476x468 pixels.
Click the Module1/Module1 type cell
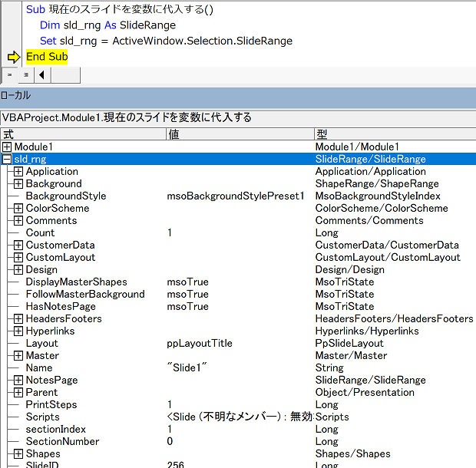357,147
